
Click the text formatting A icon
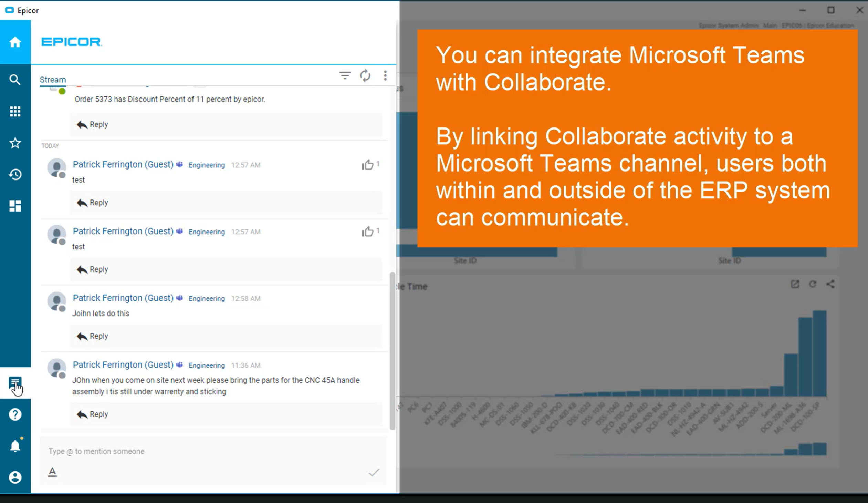(52, 472)
